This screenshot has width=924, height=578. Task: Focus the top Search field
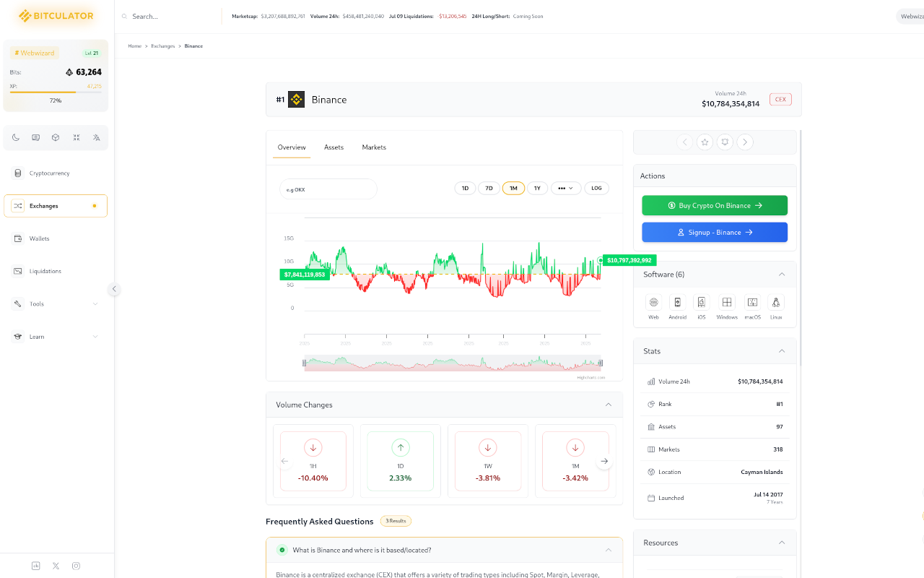(x=170, y=17)
